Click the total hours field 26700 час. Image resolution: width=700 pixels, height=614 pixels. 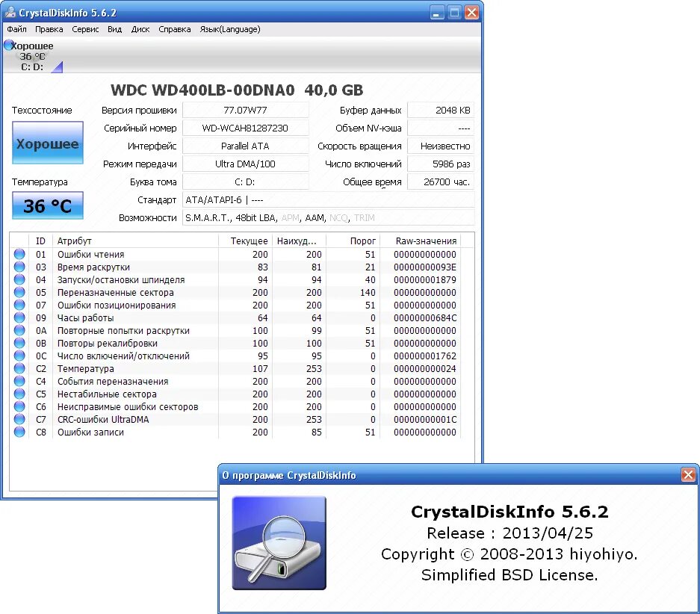(x=441, y=182)
